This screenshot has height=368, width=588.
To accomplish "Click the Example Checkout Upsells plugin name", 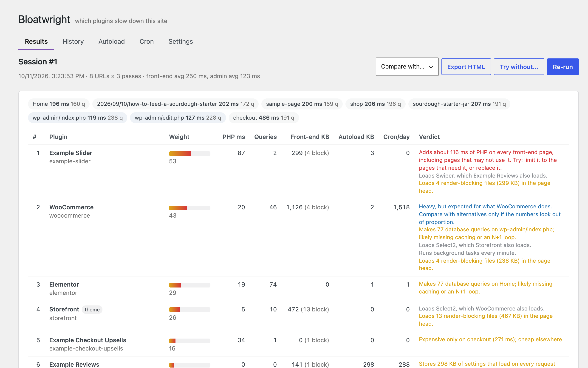I will [88, 340].
